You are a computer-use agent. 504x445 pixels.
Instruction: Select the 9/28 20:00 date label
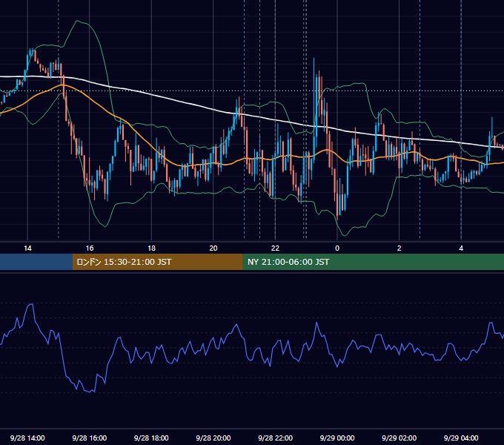coord(213,438)
